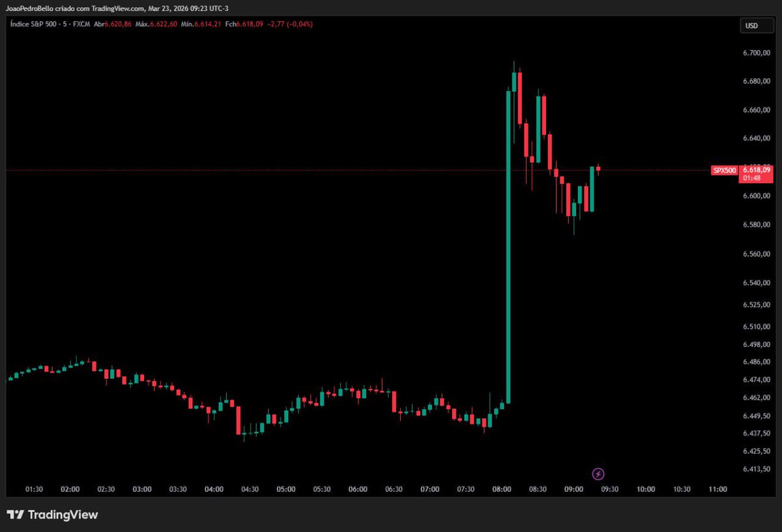This screenshot has width=782, height=532.
Task: Click the 6.413,50 price axis label
Action: click(757, 469)
